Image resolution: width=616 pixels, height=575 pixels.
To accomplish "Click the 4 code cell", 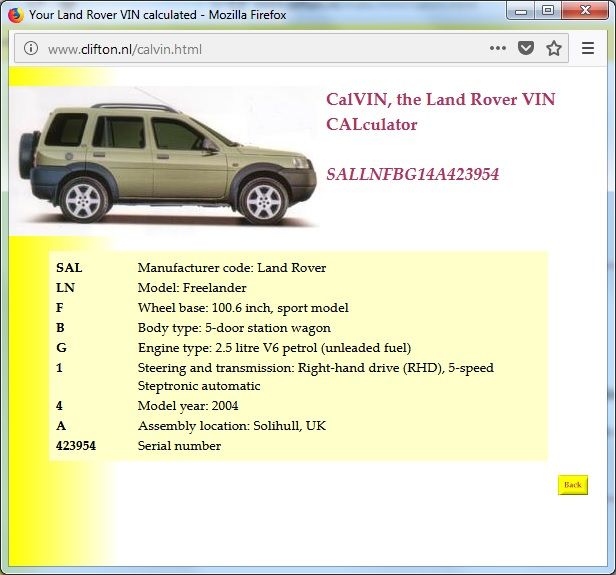I will [x=59, y=406].
